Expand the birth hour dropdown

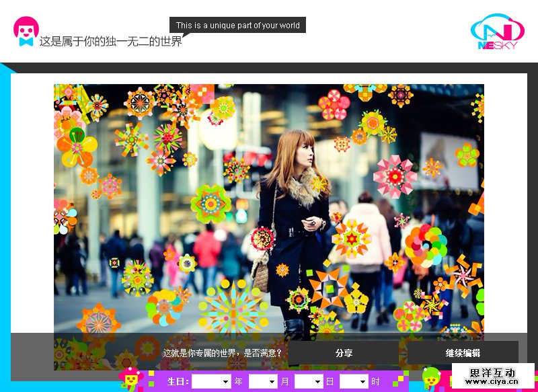(354, 381)
